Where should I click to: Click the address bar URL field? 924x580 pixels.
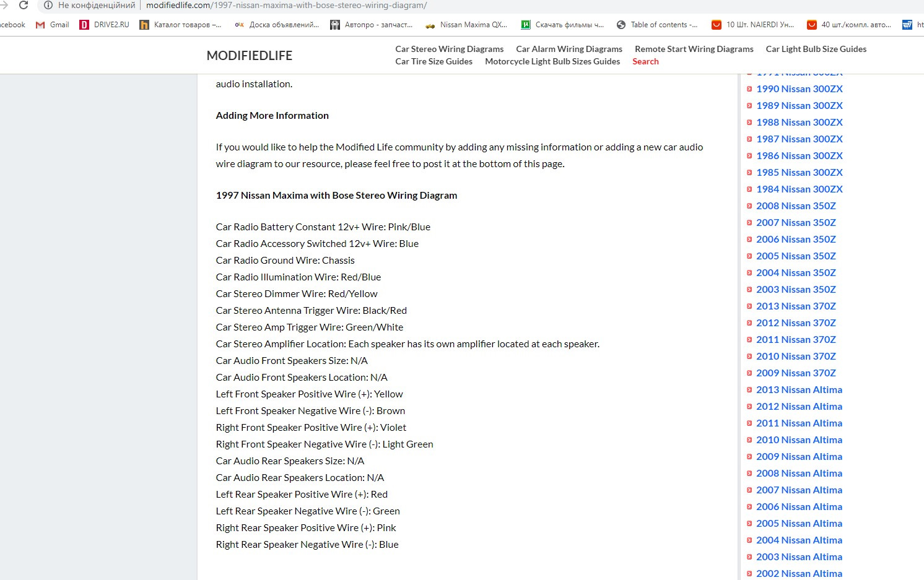pyautogui.click(x=286, y=6)
